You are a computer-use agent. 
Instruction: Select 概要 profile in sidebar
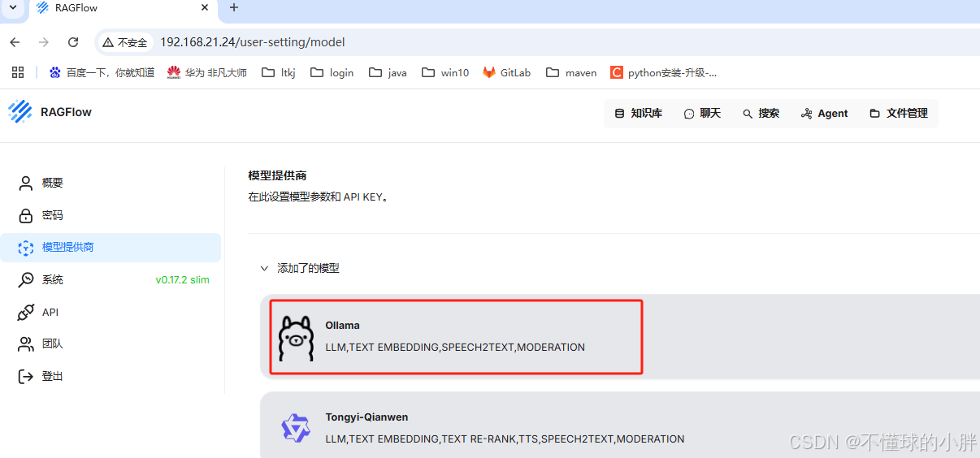[x=111, y=184]
